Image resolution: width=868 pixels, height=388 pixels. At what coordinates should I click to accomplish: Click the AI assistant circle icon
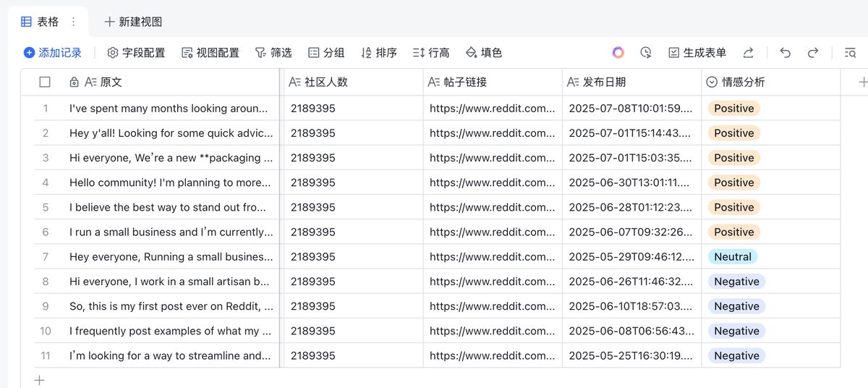pos(618,53)
